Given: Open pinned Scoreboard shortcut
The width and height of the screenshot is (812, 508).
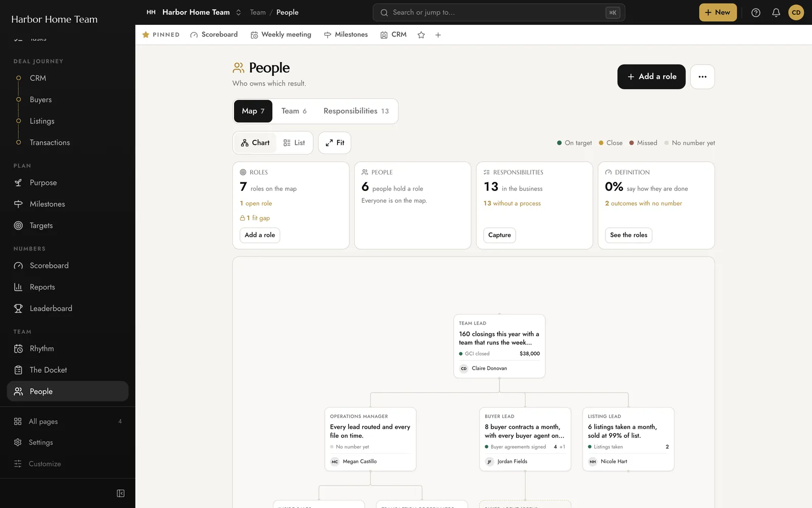Looking at the screenshot, I should [x=214, y=35].
